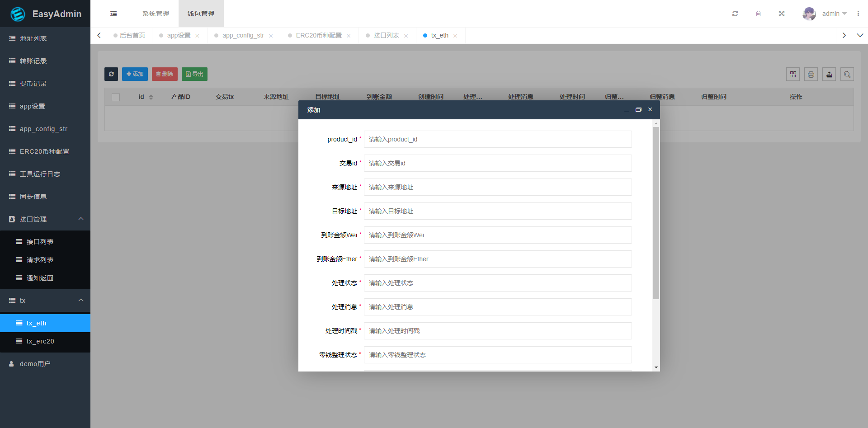Open app设置 in sidebar
This screenshot has height=428, width=868.
[x=45, y=106]
